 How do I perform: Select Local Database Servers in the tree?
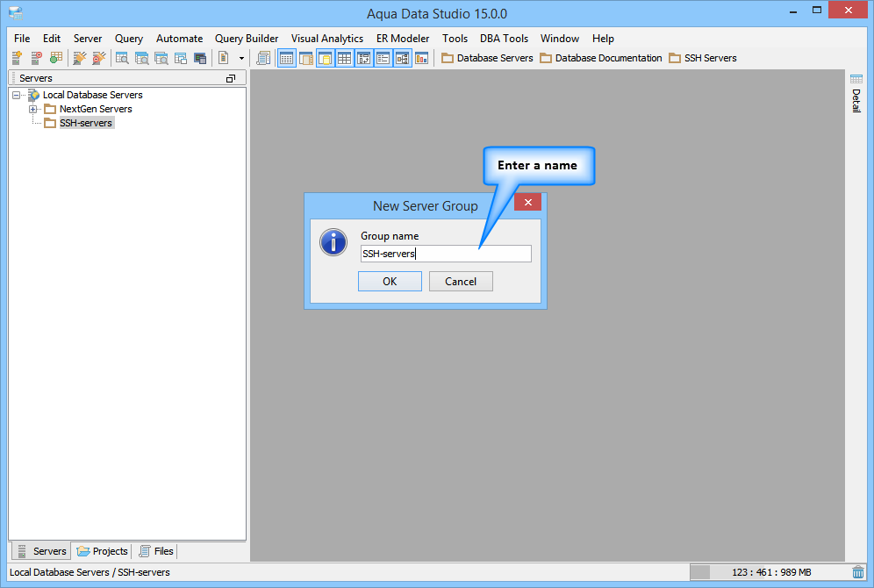click(x=92, y=95)
